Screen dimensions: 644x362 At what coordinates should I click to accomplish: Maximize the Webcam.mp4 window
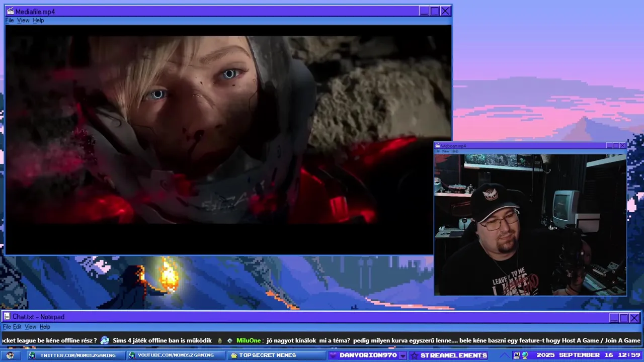click(x=616, y=146)
